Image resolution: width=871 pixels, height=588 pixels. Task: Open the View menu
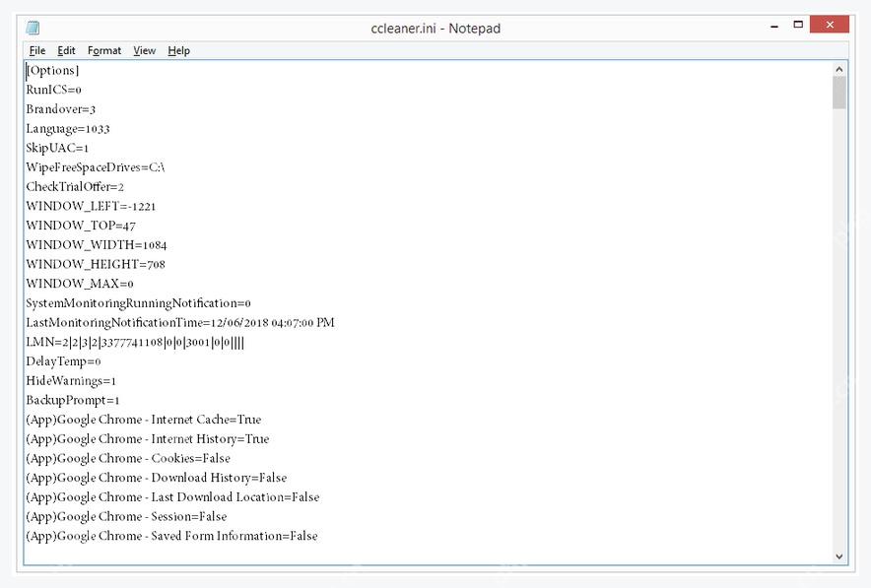pyautogui.click(x=145, y=50)
